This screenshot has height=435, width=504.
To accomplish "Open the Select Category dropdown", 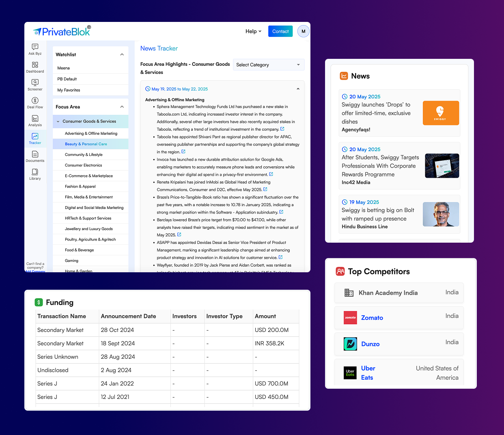I will (x=268, y=65).
